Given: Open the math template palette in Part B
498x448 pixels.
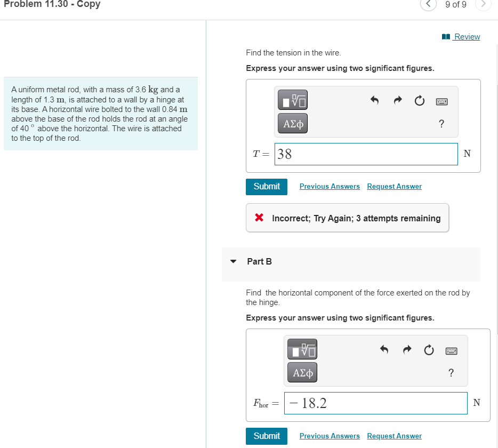Looking at the screenshot, I should point(302,349).
